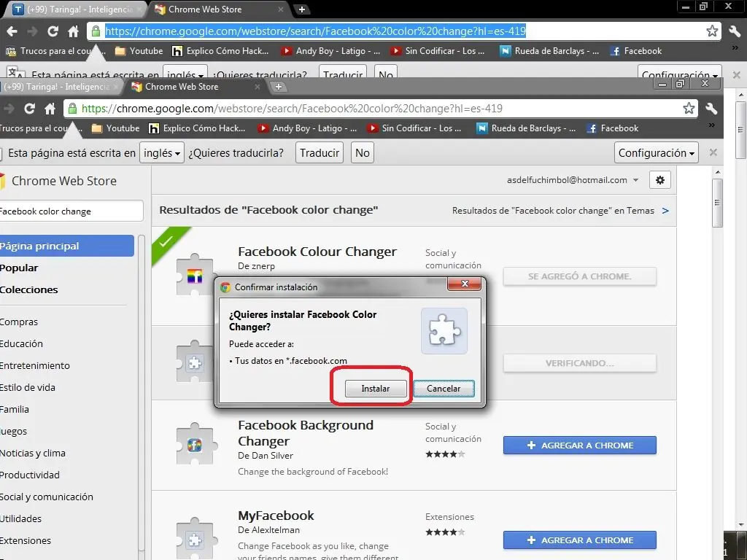Show more bookmarks chevron in the outer window
This screenshot has height=560, width=747.
click(x=735, y=49)
